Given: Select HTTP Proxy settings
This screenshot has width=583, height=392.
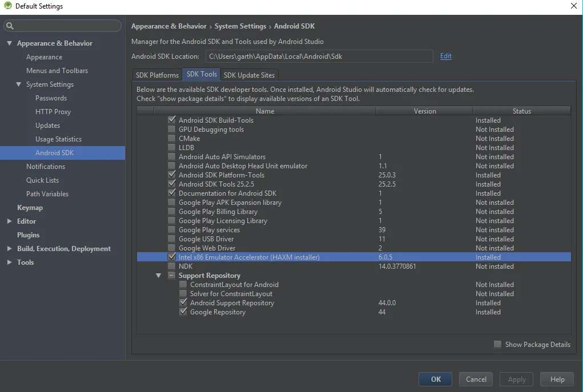Looking at the screenshot, I should tap(53, 112).
